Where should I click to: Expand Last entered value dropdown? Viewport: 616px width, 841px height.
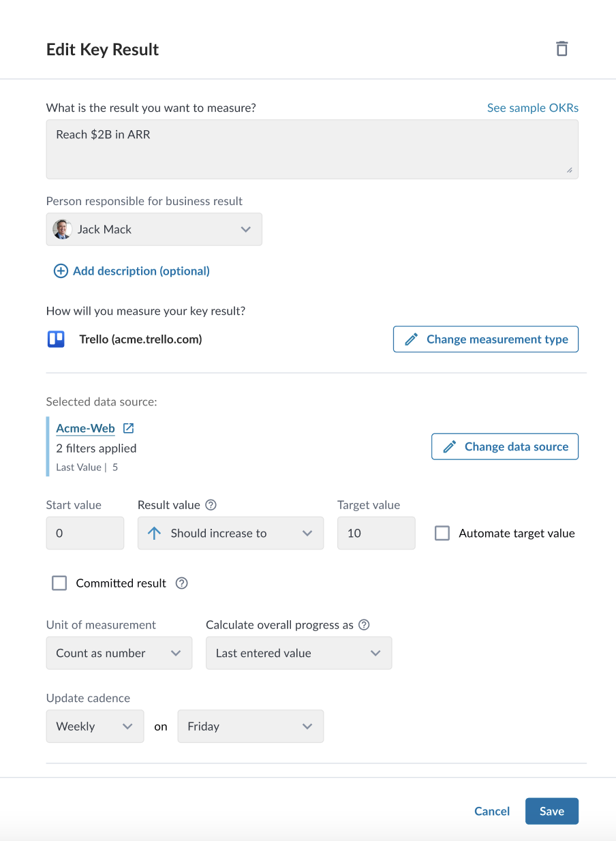(299, 653)
